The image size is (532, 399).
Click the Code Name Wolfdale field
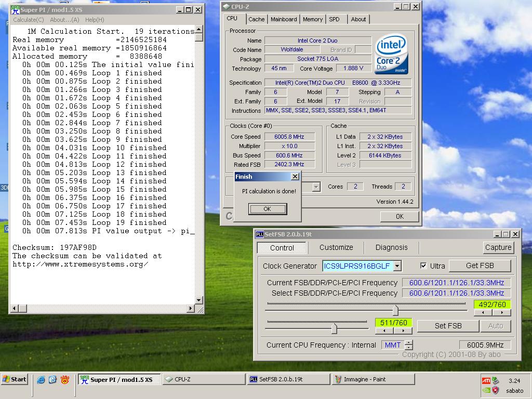[x=292, y=49]
